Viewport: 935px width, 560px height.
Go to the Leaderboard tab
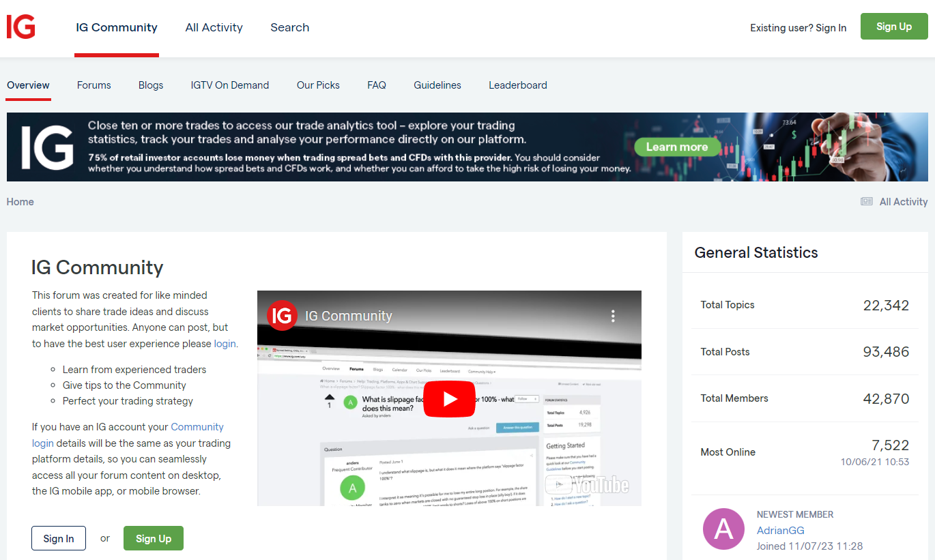(517, 85)
